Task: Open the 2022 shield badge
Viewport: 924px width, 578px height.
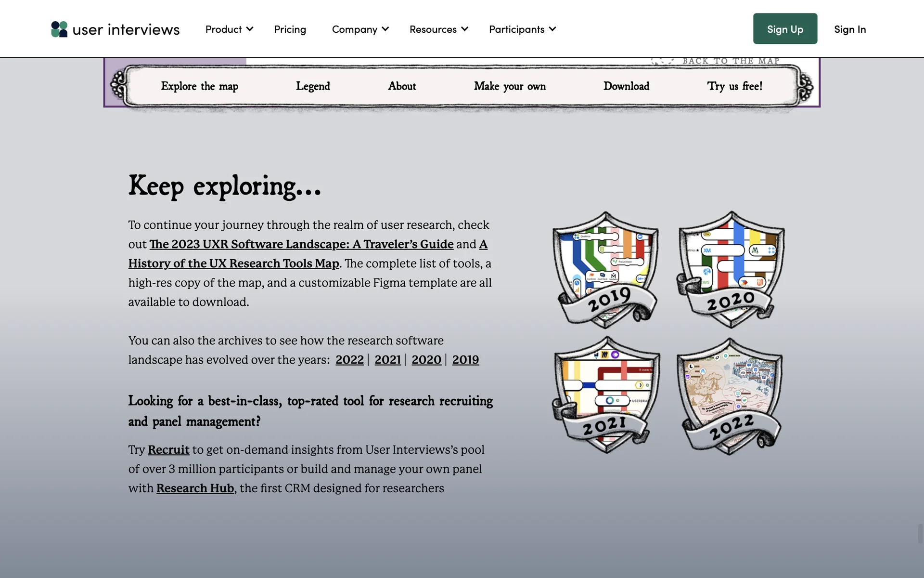Action: click(731, 395)
